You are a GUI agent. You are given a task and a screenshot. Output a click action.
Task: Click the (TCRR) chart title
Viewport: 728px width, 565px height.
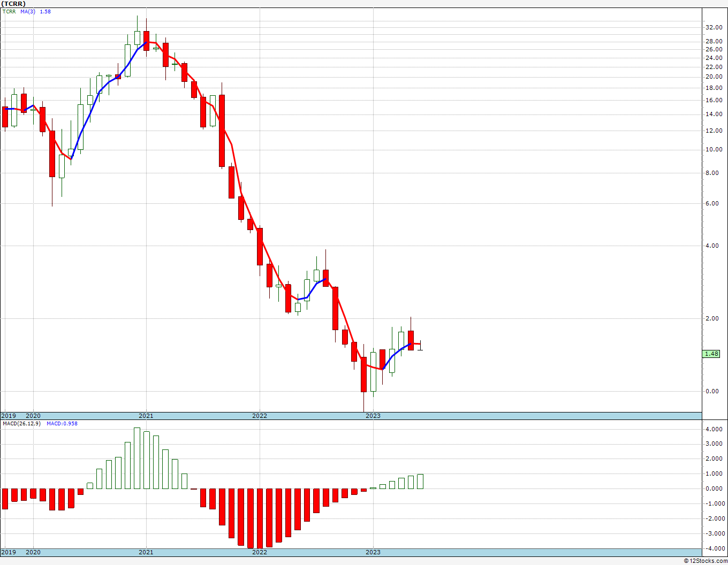13,4
